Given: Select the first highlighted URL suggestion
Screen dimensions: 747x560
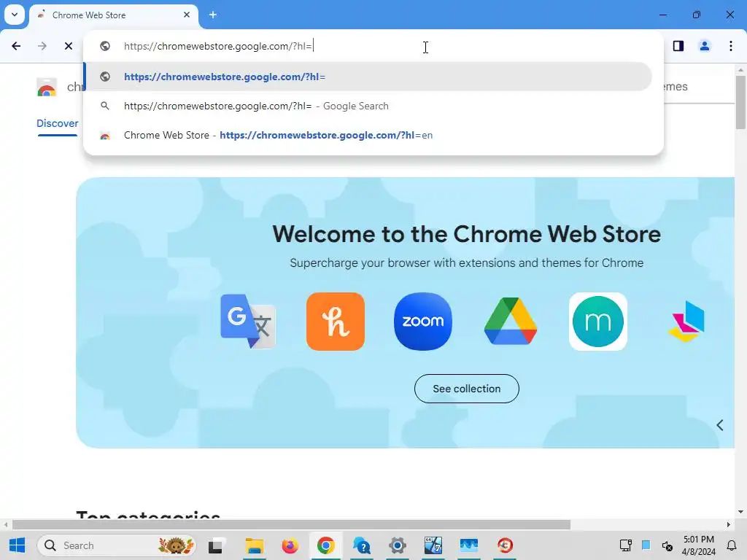Looking at the screenshot, I should 368,77.
